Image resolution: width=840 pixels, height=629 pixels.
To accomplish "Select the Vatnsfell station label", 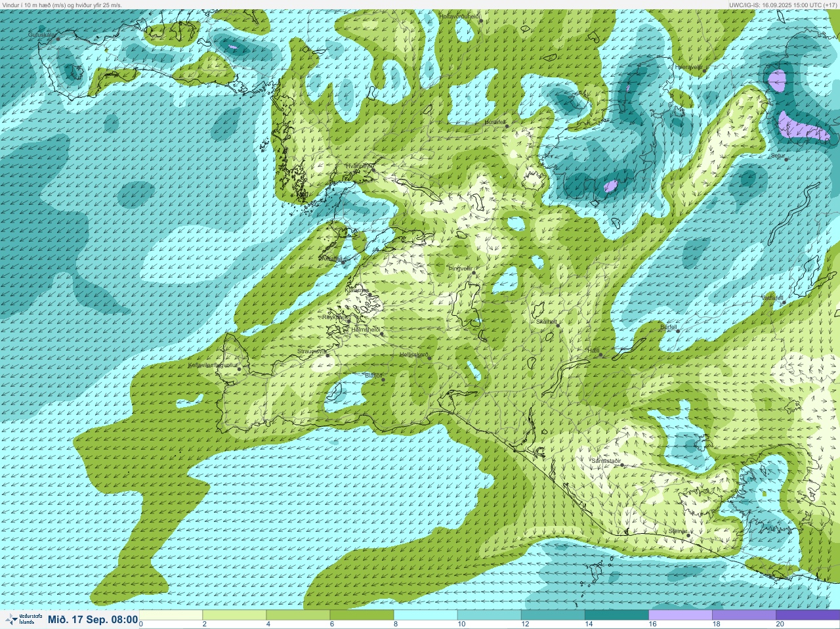I will tap(772, 297).
